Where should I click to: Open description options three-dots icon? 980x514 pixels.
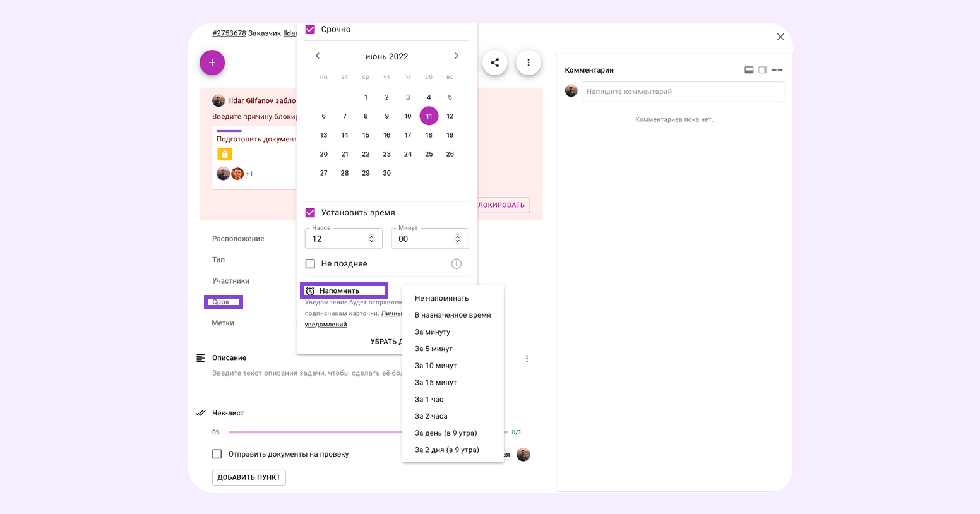[527, 359]
